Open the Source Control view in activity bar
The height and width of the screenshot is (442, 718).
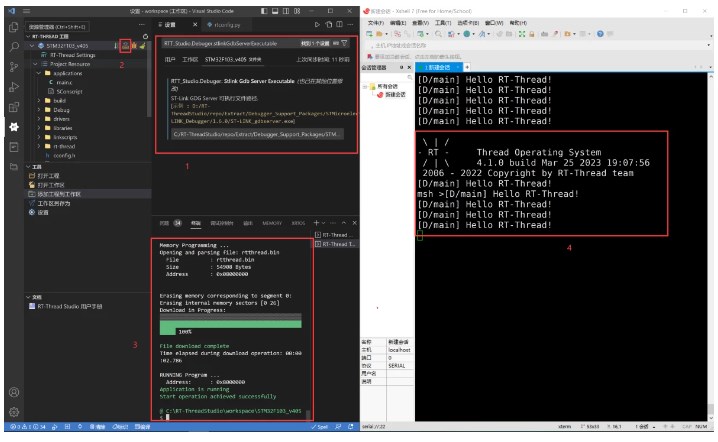click(14, 67)
